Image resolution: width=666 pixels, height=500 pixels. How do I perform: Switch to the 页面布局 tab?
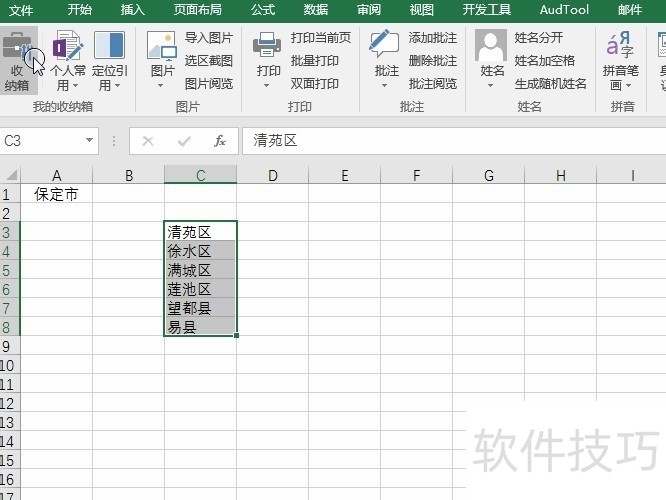(x=198, y=9)
